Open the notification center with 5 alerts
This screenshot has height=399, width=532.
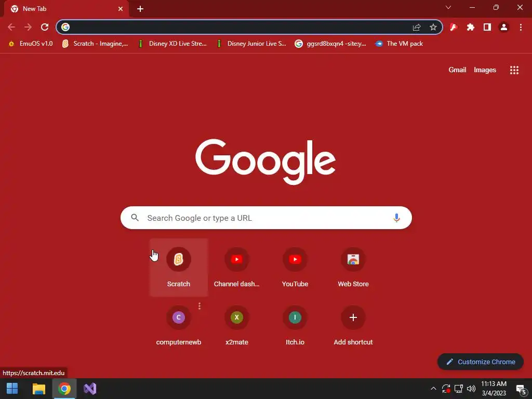pos(521,389)
